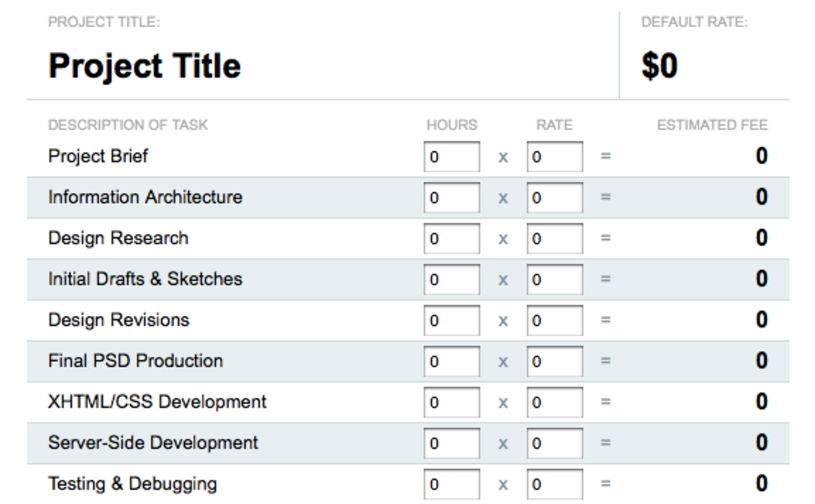Screen dimensions: 815x504
Task: Click the Rate field for XHTML/CSS Development
Action: (554, 402)
